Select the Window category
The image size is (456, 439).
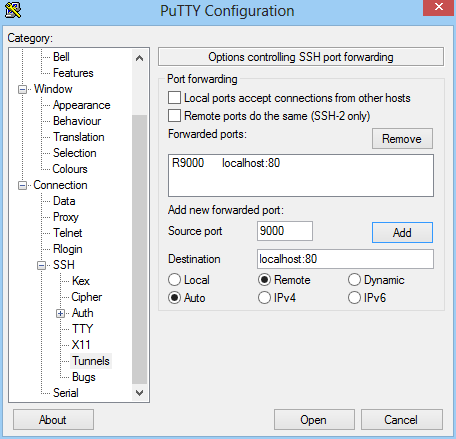tap(53, 89)
